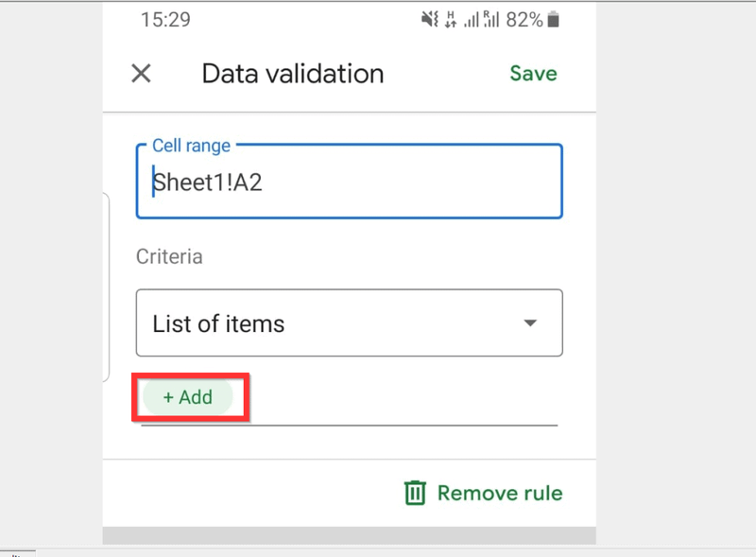Image resolution: width=756 pixels, height=557 pixels.
Task: Tap the + Add item chip
Action: pyautogui.click(x=187, y=397)
